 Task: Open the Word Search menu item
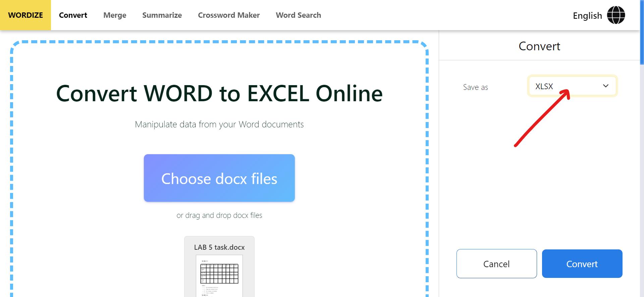(x=299, y=15)
